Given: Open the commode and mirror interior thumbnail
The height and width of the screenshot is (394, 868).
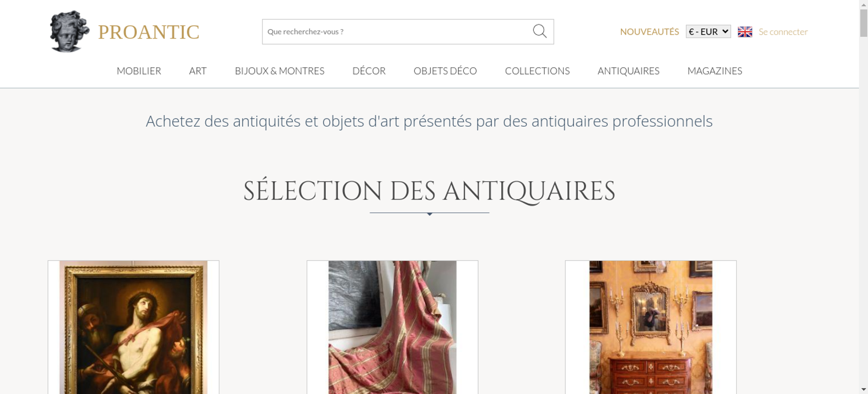Looking at the screenshot, I should point(651,327).
